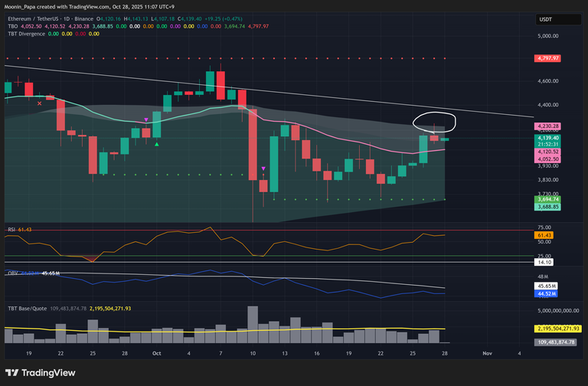Image resolution: width=588 pixels, height=386 pixels.
Task: Click the Oct label on time axis
Action: [155, 354]
